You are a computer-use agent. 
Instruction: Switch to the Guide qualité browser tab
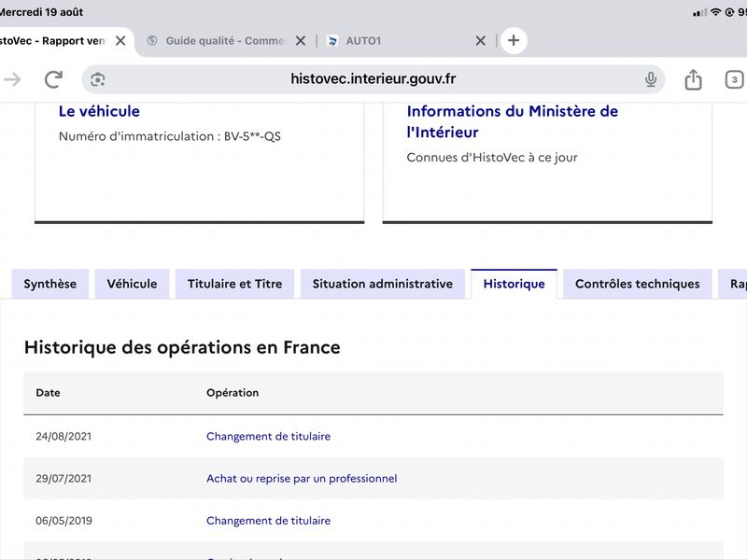(225, 41)
